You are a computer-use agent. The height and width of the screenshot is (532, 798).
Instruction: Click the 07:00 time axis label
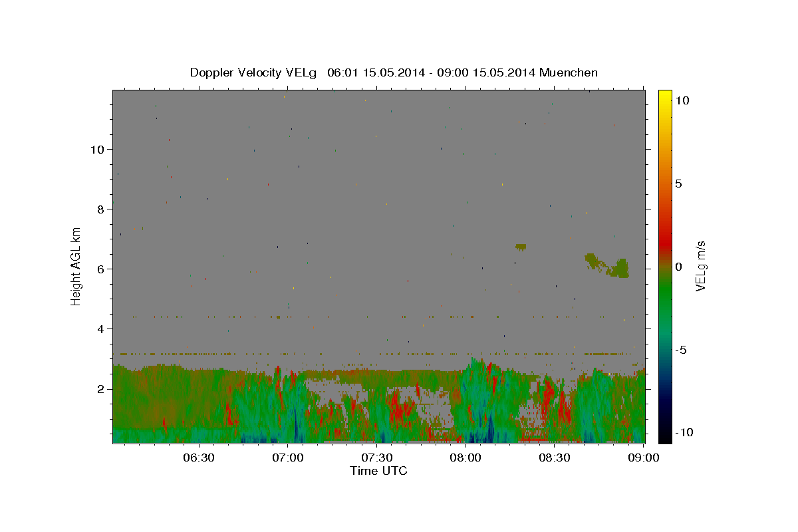pos(287,458)
